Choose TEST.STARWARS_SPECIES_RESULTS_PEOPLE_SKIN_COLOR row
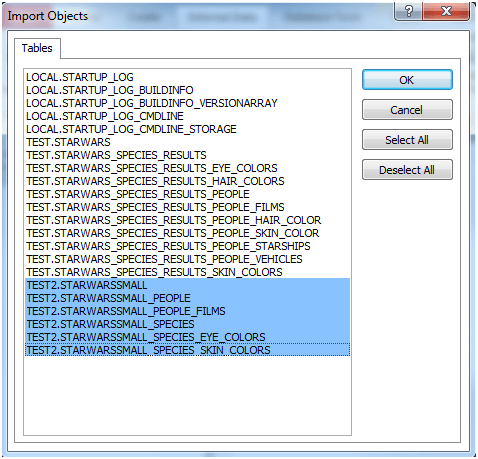The height and width of the screenshot is (459, 478). 187,233
